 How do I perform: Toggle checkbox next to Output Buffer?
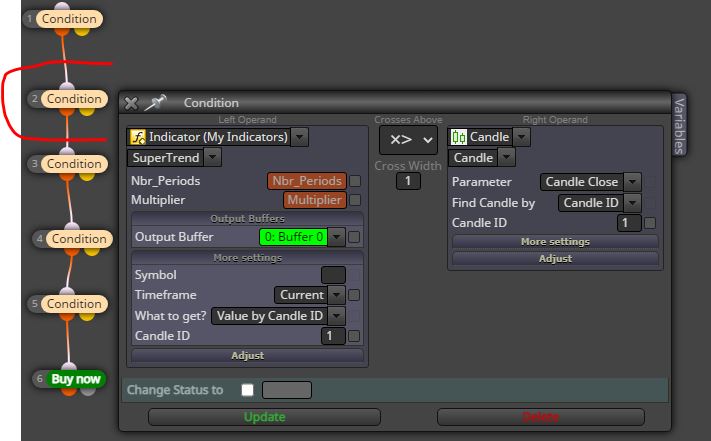point(354,237)
